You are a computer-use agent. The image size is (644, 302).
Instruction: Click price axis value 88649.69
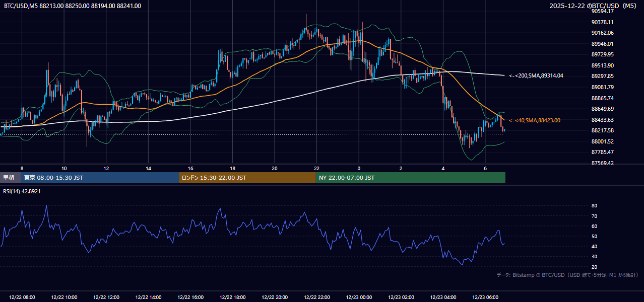click(602, 109)
